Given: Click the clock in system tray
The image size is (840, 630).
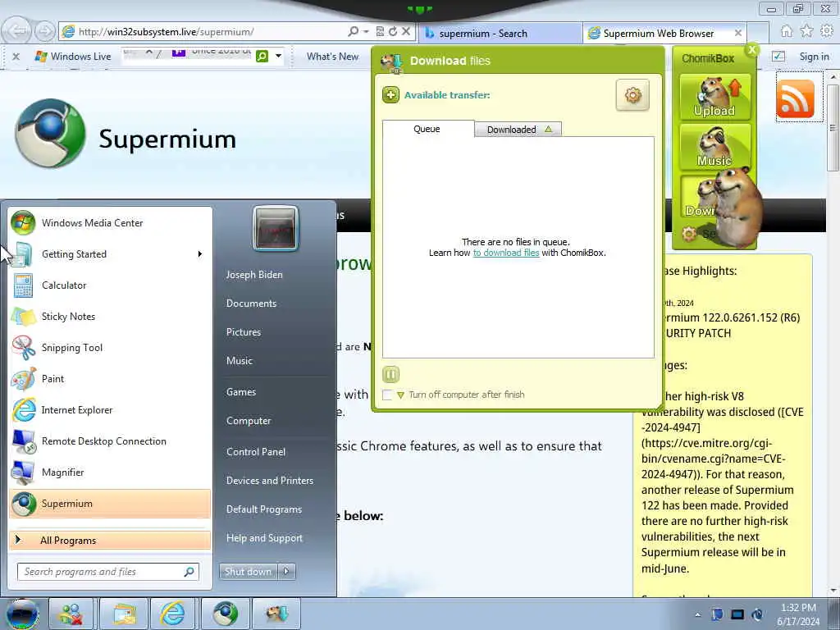Looking at the screenshot, I should click(797, 614).
